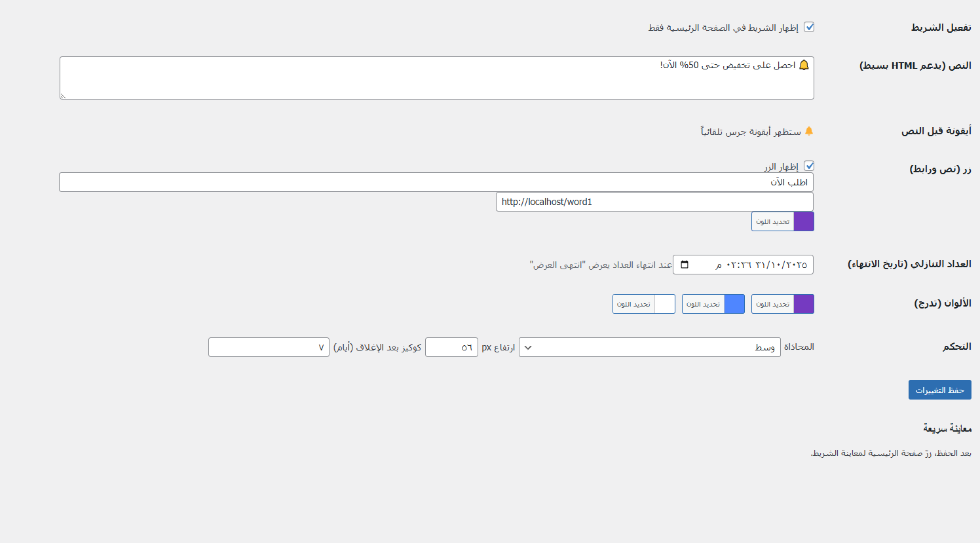
Task: Uncheck the 'إظهار الزر' checkbox
Action: click(809, 166)
